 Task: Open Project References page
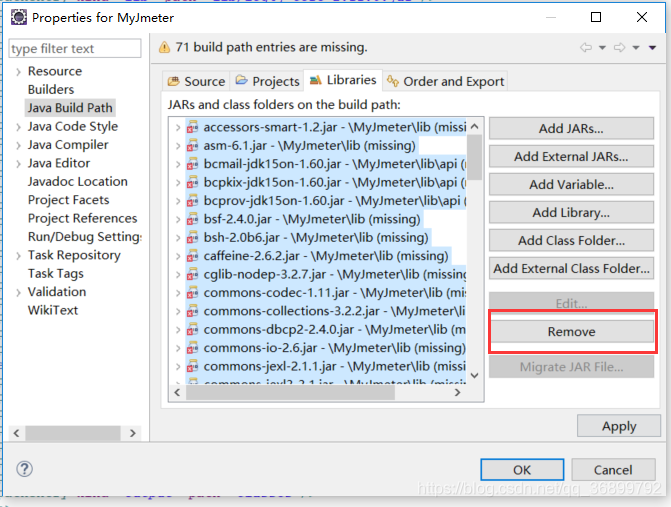tap(83, 218)
